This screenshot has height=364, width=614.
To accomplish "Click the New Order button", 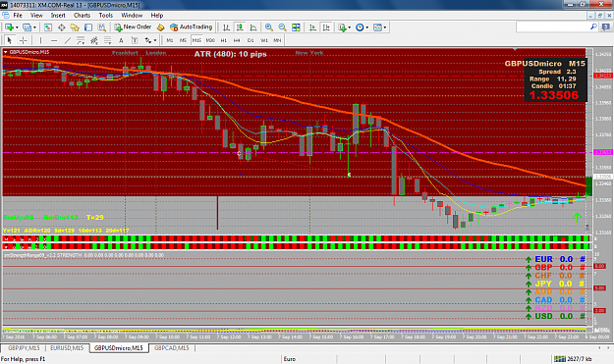I will pos(133,27).
